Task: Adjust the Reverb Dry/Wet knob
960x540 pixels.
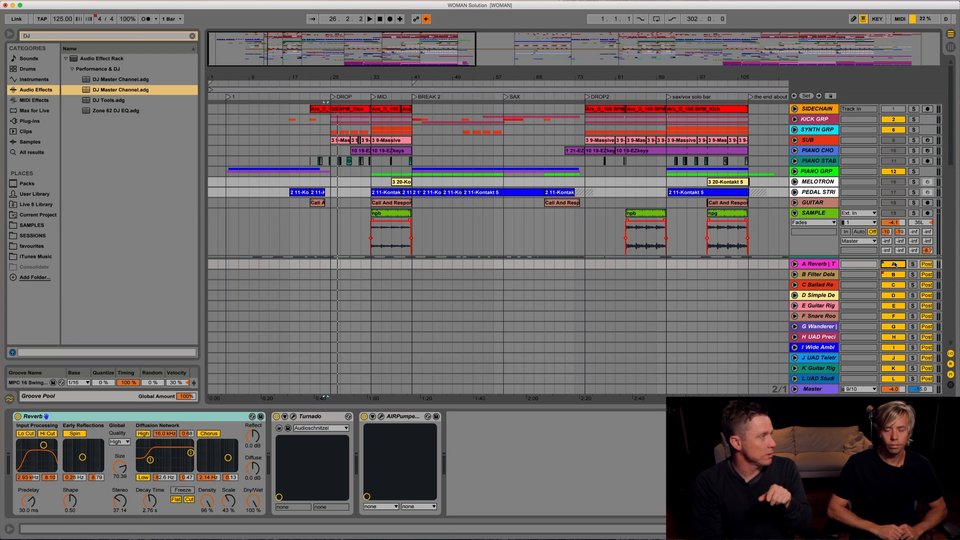Action: tap(253, 500)
